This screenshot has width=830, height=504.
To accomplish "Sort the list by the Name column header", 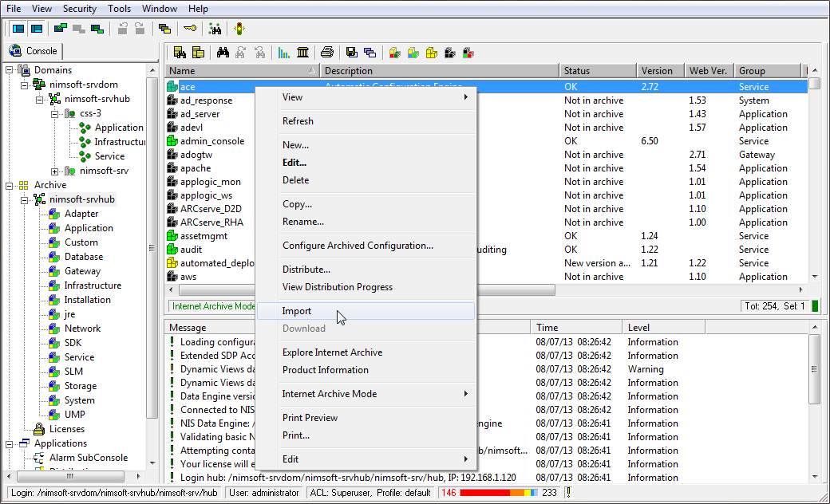I will tap(243, 71).
